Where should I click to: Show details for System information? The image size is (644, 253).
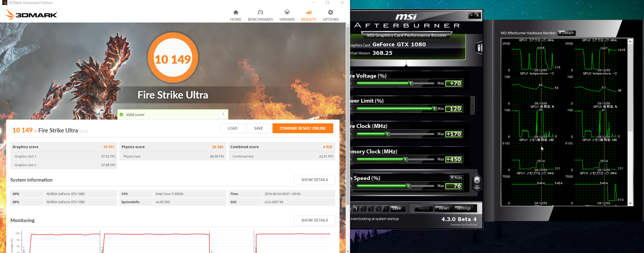pyautogui.click(x=315, y=180)
